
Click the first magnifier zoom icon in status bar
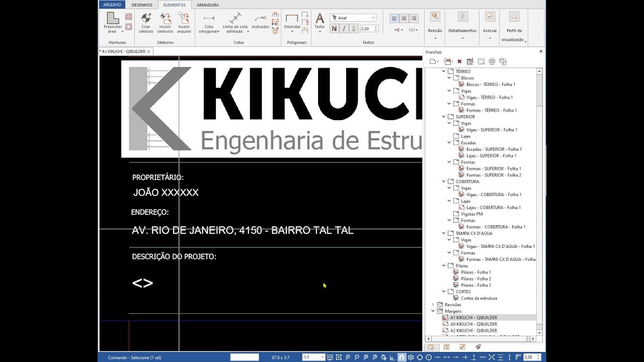tap(348, 357)
